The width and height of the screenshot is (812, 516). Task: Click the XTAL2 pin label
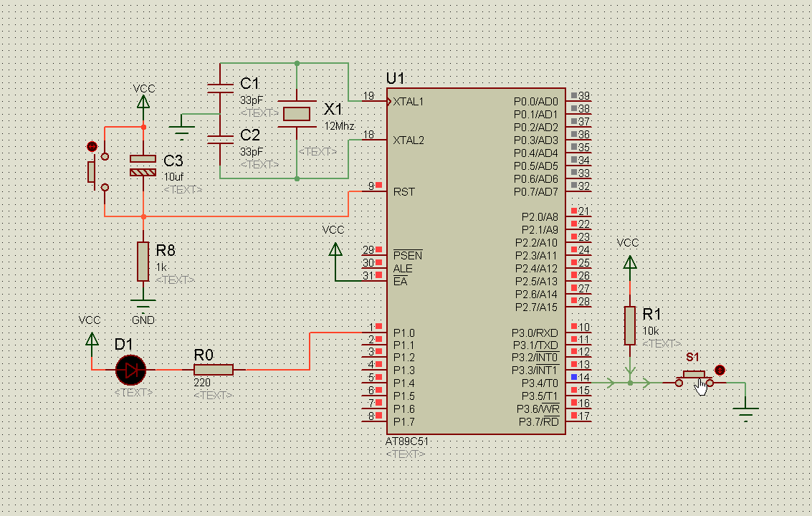[x=408, y=140]
